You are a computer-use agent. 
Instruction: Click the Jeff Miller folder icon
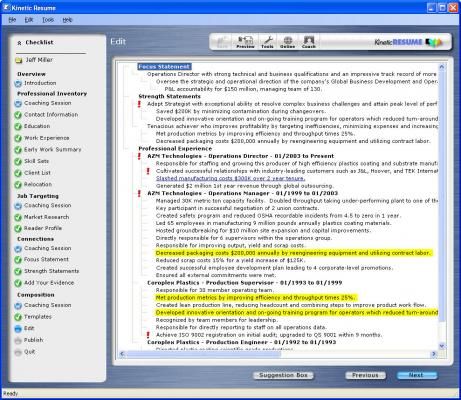tap(19, 60)
